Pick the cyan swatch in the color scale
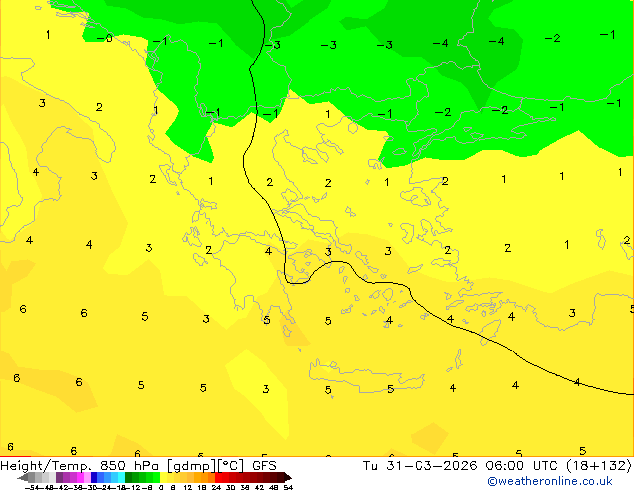 pyautogui.click(x=121, y=477)
